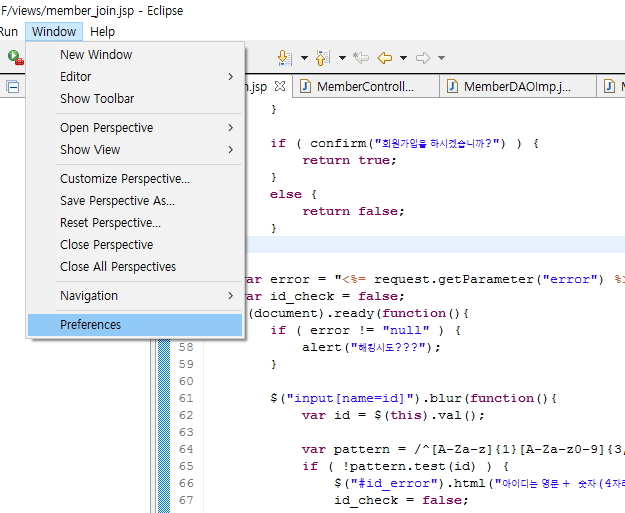
Task: Click Last Edit Location icon
Action: coord(361,58)
